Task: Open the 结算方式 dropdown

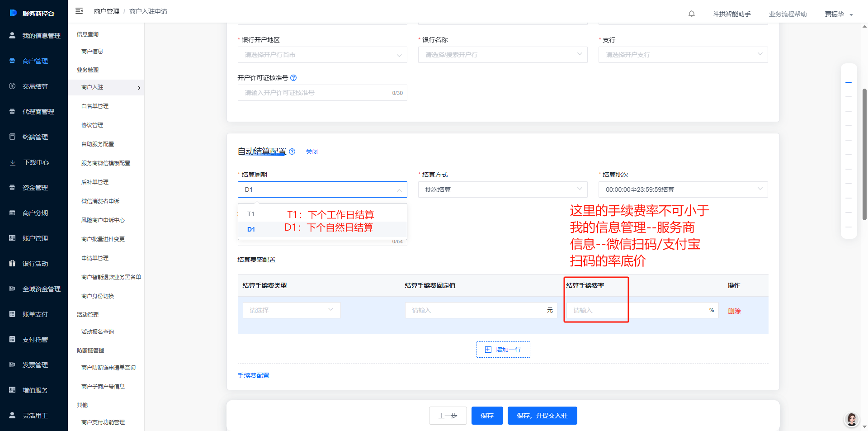Action: 502,189
